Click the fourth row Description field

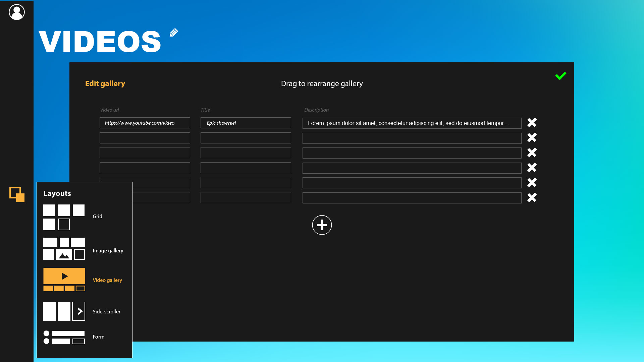click(412, 168)
